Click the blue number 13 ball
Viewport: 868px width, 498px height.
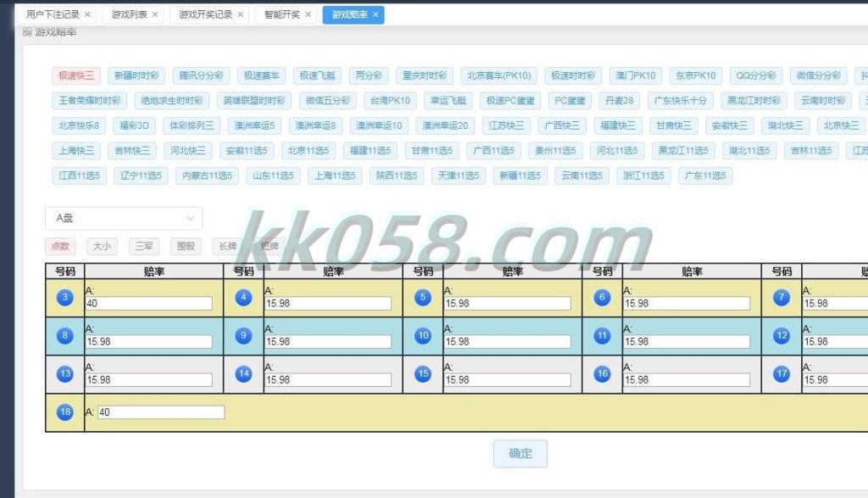(64, 374)
